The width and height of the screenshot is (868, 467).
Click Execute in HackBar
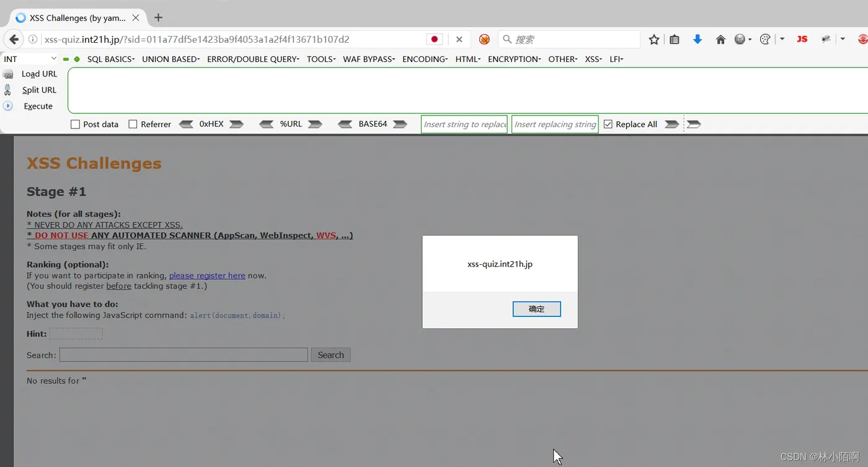[x=38, y=106]
